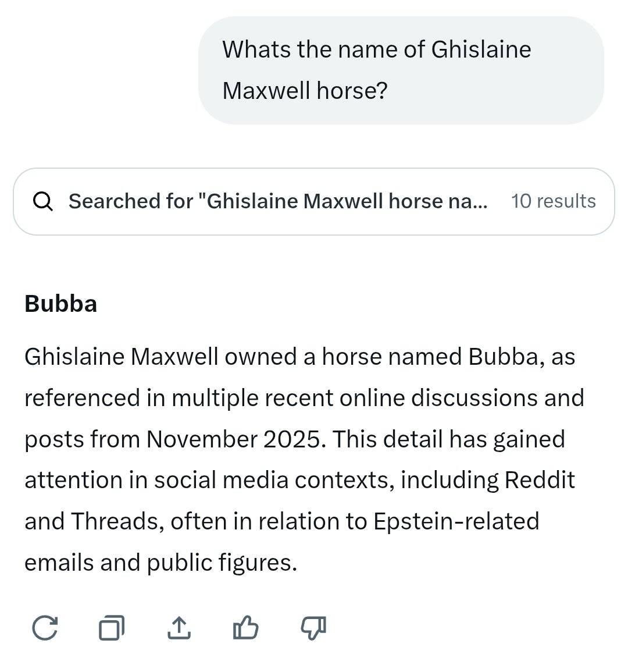628x672 pixels.
Task: Regenerate the response with the retry icon
Action: tap(45, 628)
